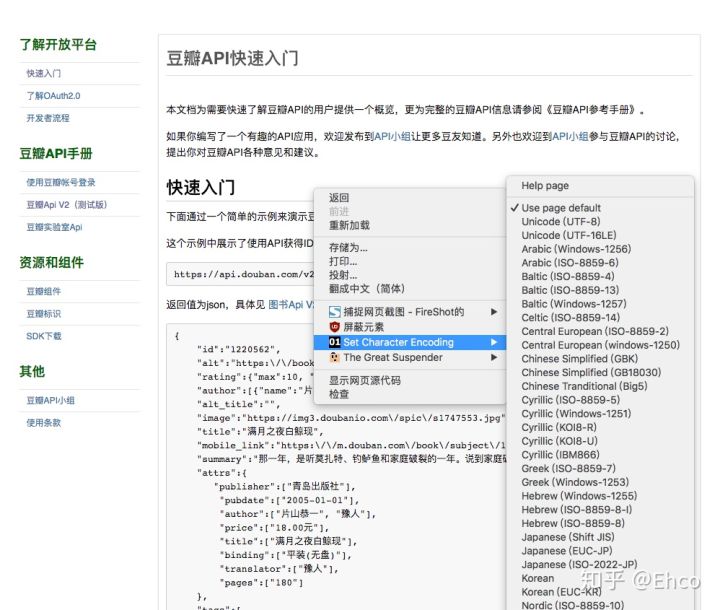Click The Great Suspender icon

click(x=335, y=357)
